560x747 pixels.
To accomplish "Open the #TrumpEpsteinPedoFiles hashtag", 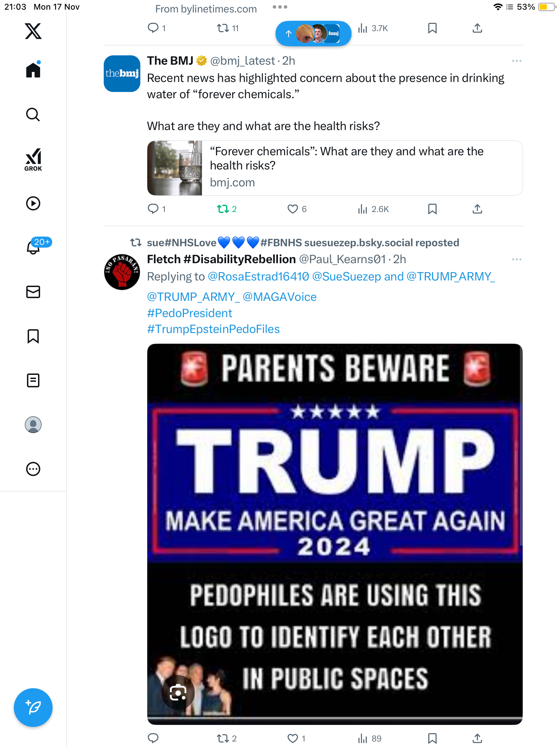I will point(213,329).
